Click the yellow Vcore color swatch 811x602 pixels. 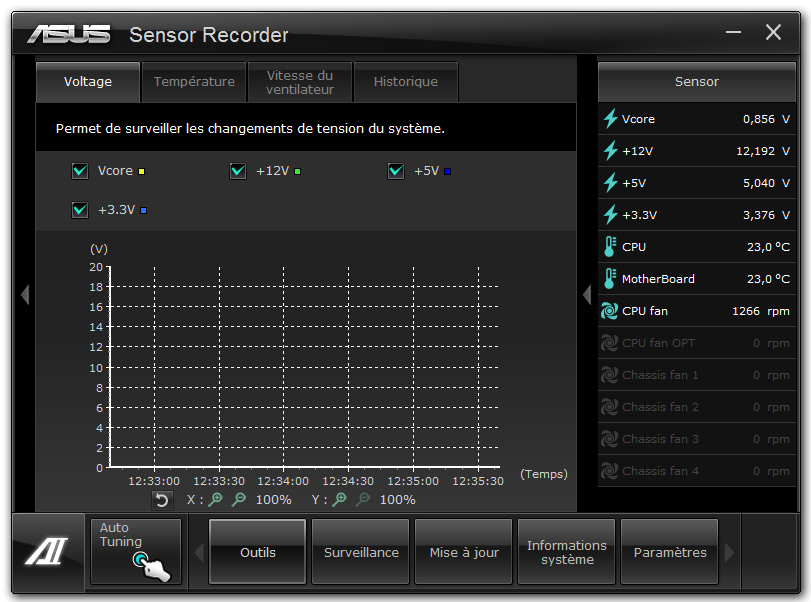point(142,172)
